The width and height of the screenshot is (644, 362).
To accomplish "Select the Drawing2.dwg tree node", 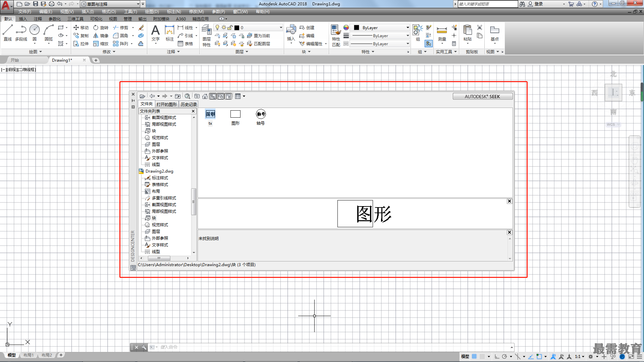I will pos(159,171).
